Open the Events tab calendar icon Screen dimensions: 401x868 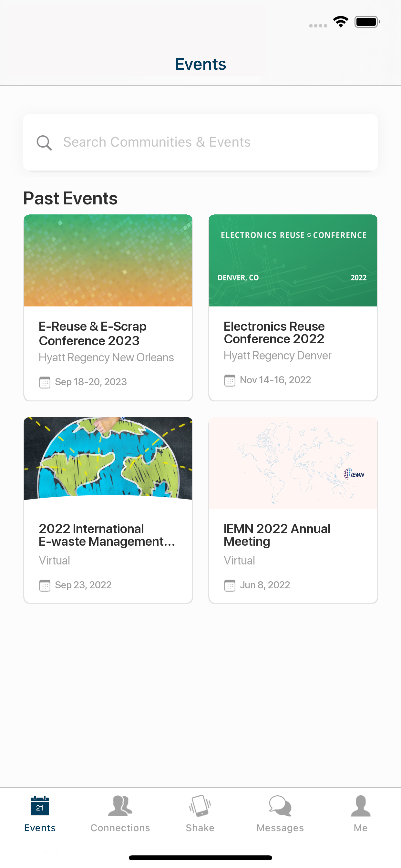click(40, 806)
